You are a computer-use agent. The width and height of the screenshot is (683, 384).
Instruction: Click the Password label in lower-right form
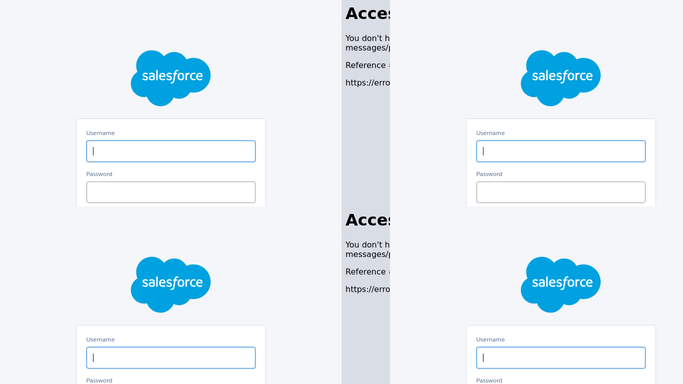489,380
